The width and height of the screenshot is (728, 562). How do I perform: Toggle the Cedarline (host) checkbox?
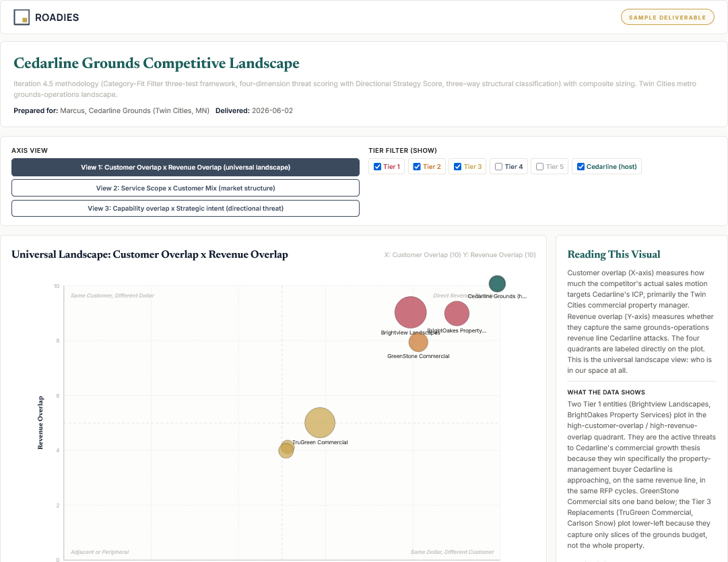point(581,167)
